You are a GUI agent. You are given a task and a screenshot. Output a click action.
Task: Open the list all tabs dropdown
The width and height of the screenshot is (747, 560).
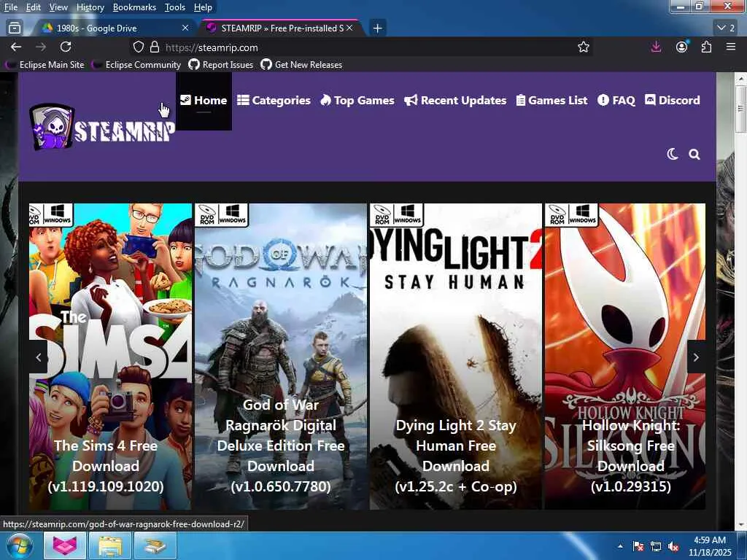726,28
